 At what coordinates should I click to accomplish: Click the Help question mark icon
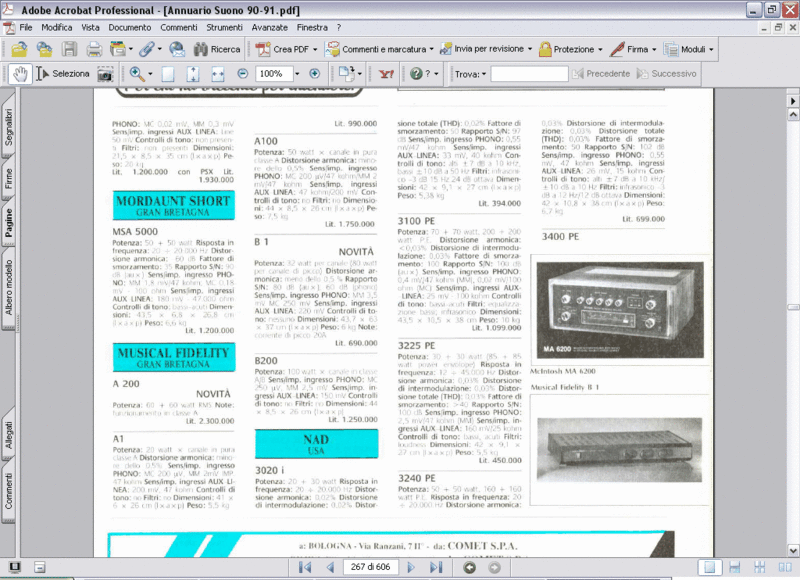(416, 74)
